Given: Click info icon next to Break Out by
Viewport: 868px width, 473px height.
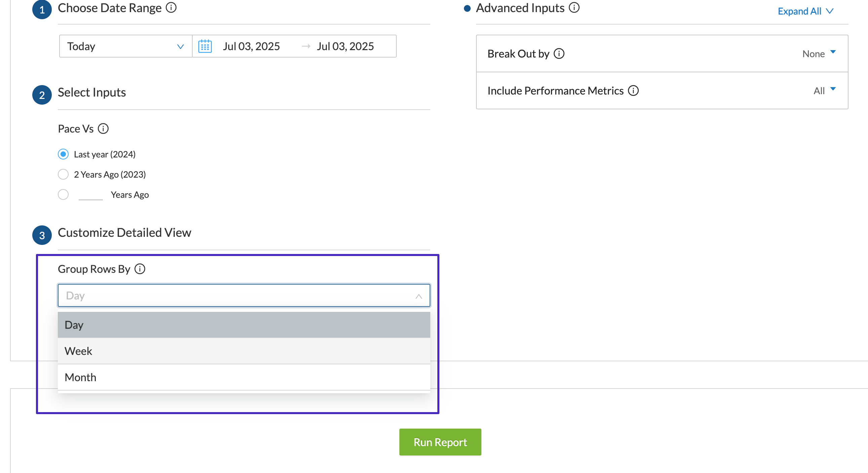Looking at the screenshot, I should (x=559, y=53).
